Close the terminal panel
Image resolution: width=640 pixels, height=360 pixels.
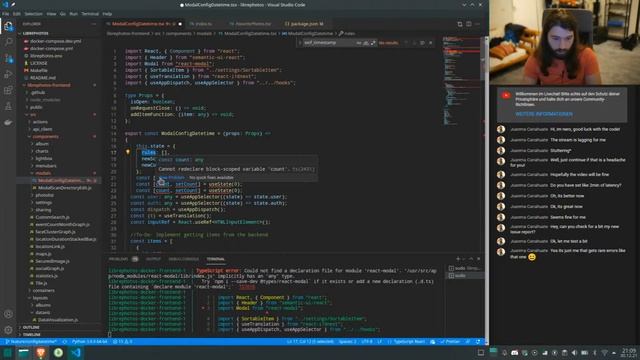tap(478, 259)
